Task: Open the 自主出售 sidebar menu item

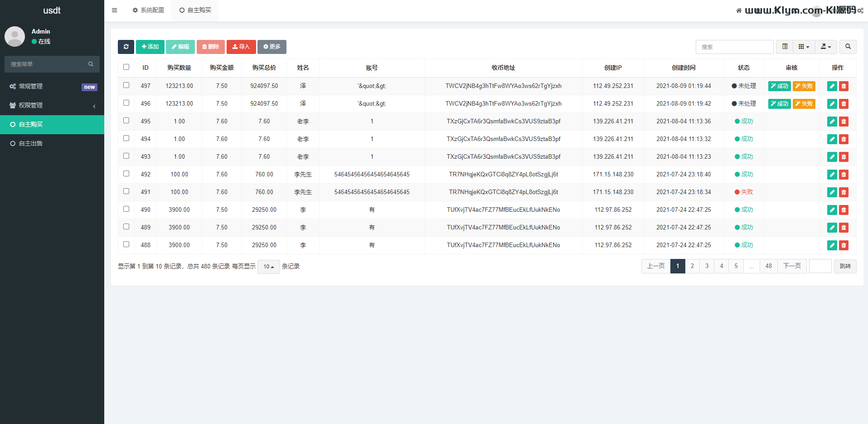Action: pos(31,143)
